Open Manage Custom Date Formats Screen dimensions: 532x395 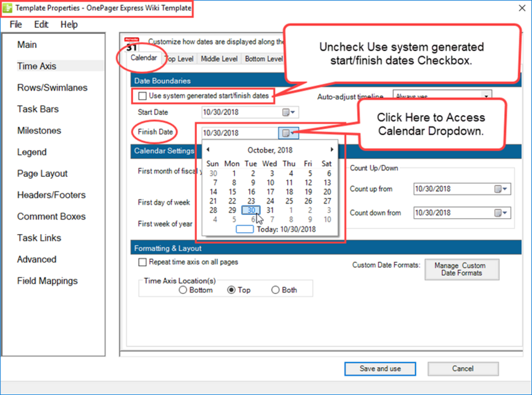(462, 269)
